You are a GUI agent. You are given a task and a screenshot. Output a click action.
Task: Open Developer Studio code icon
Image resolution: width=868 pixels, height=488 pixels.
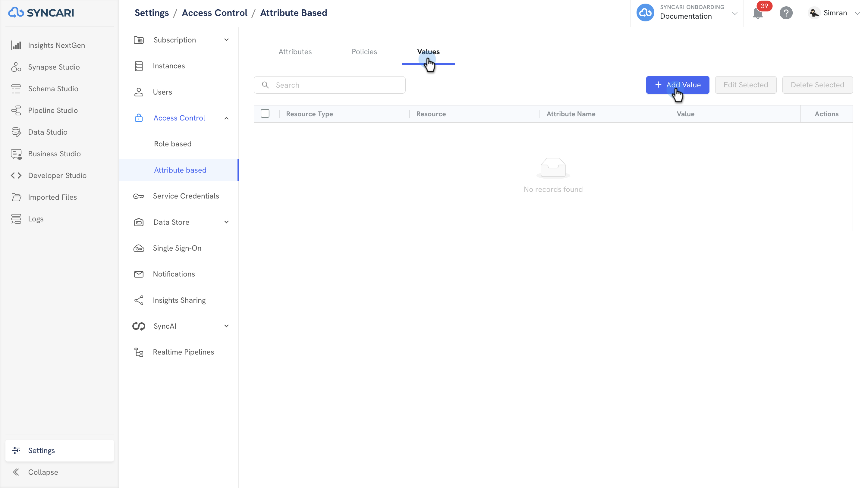click(x=16, y=175)
